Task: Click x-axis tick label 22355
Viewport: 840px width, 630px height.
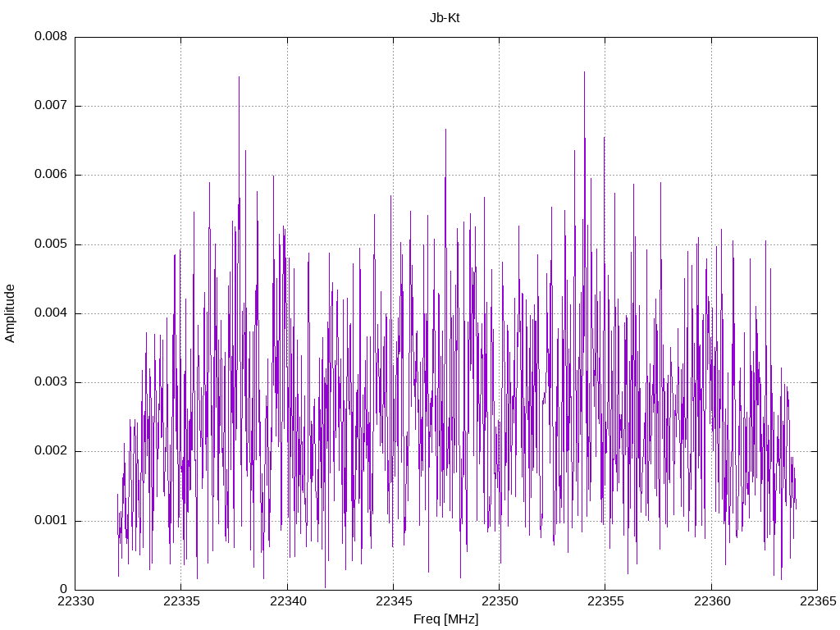Action: [x=606, y=601]
